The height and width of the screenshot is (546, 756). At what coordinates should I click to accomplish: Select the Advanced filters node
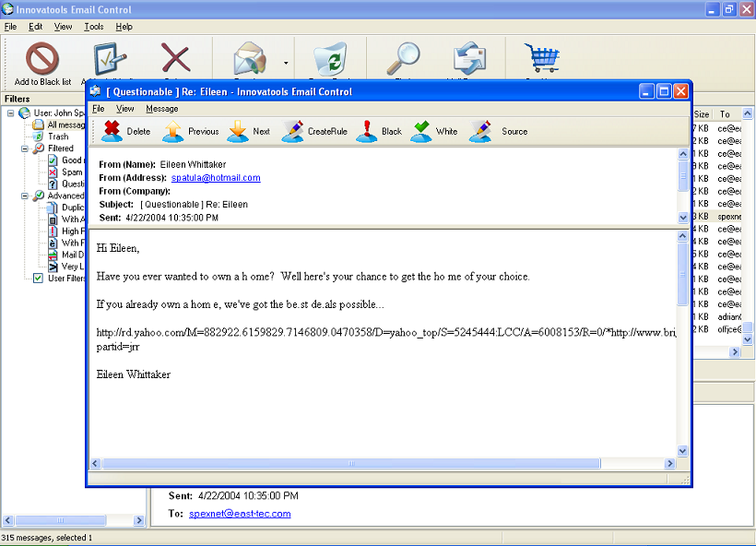[65, 196]
